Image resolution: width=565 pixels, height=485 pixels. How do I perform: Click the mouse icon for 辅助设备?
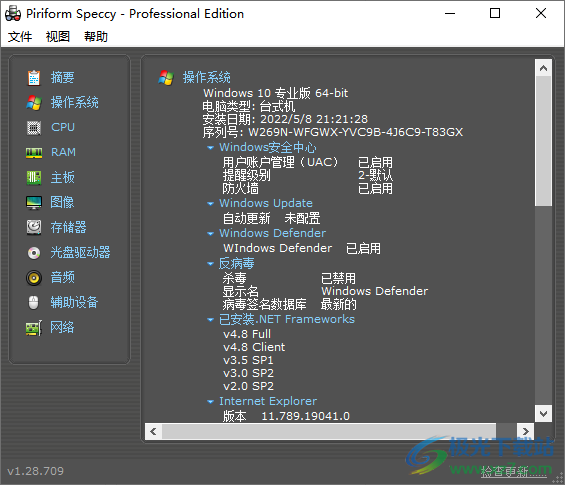34,302
